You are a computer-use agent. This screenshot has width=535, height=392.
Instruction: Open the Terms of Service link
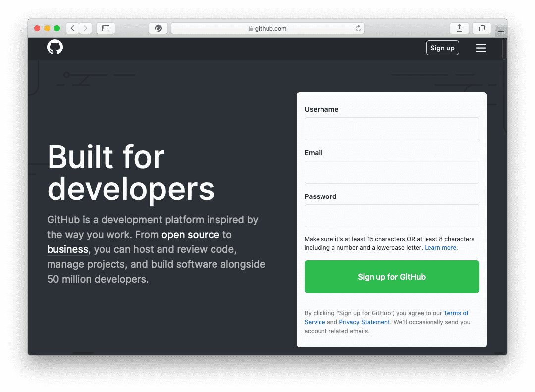(x=456, y=313)
